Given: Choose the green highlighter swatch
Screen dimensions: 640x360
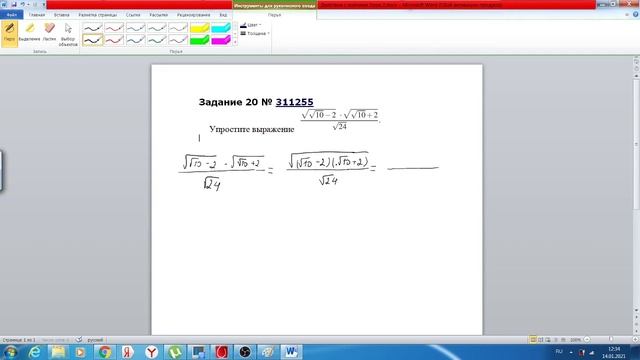Looking at the screenshot, I should (200, 40).
